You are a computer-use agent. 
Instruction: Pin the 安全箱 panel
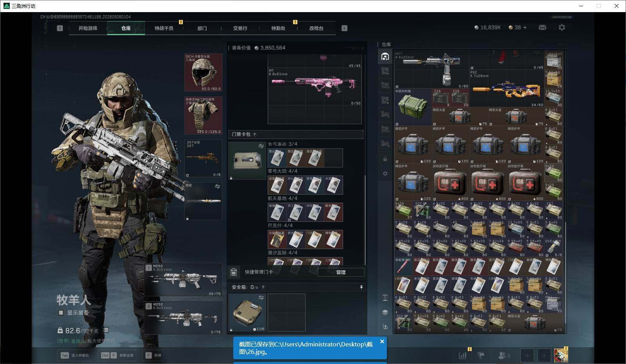click(x=361, y=287)
